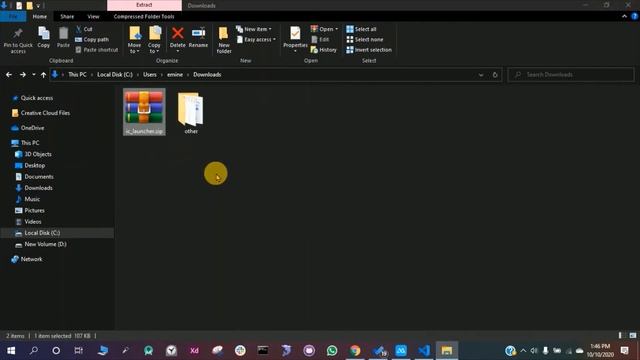Click Pin to Quick access icon

[x=18, y=40]
